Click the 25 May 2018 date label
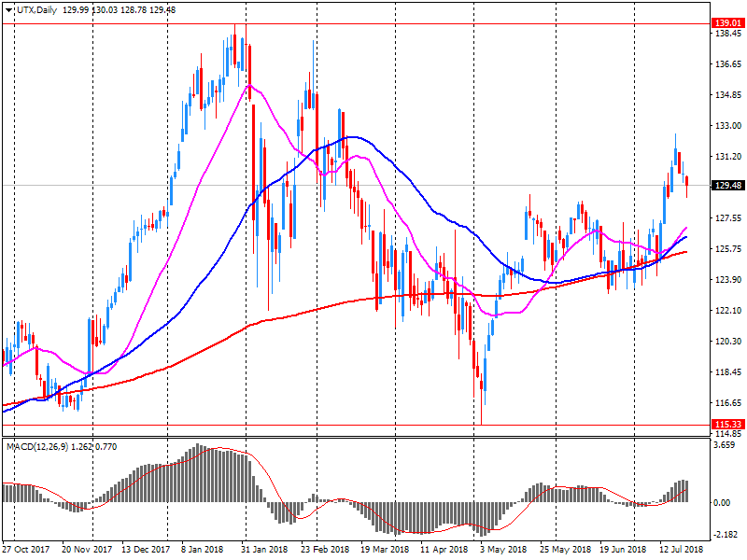 pyautogui.click(x=564, y=549)
